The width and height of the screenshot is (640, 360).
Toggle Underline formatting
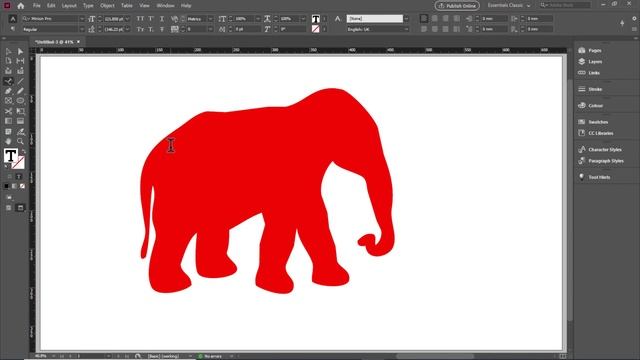[162, 19]
